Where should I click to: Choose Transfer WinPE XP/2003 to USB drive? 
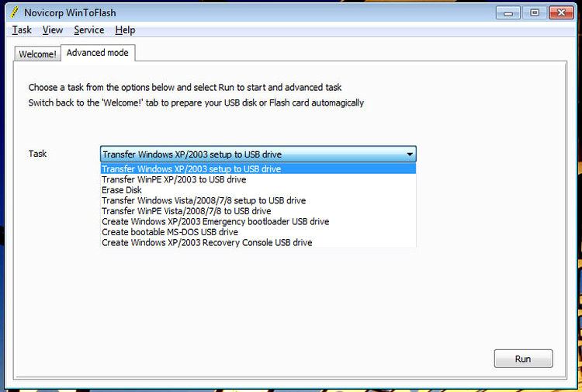(258, 179)
